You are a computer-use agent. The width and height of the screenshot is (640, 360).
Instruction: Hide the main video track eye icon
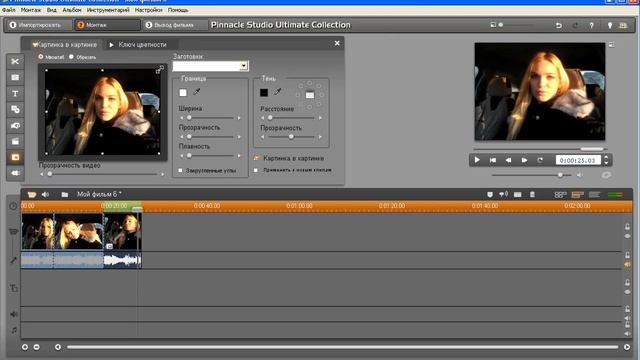point(627,236)
